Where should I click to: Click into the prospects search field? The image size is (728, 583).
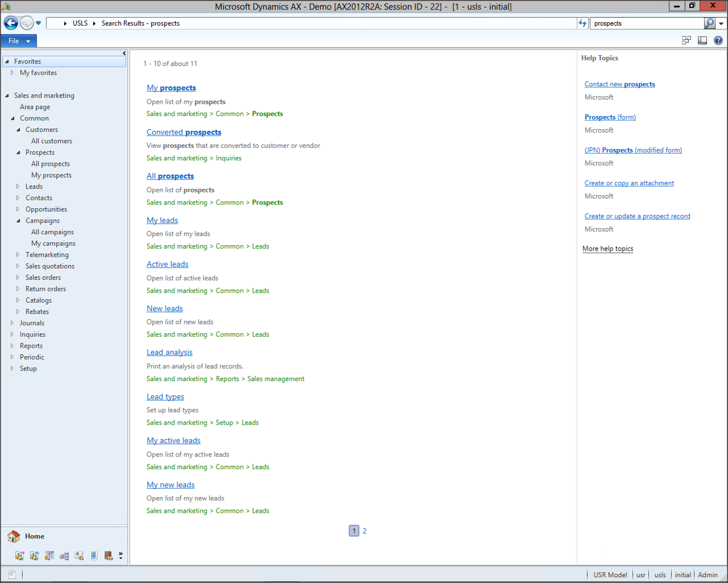pos(645,23)
